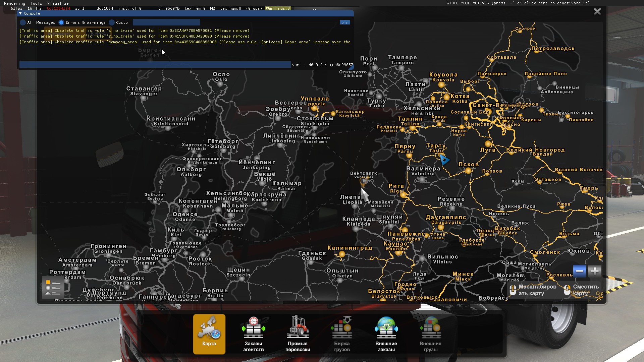Open Прямые перевозки forklift icon

pyautogui.click(x=298, y=334)
